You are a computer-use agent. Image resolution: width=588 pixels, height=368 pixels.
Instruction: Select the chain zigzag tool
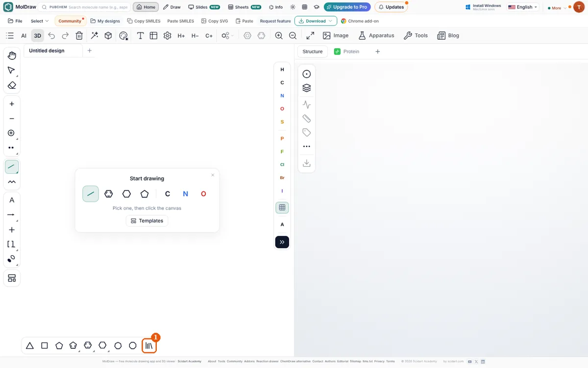(x=12, y=182)
